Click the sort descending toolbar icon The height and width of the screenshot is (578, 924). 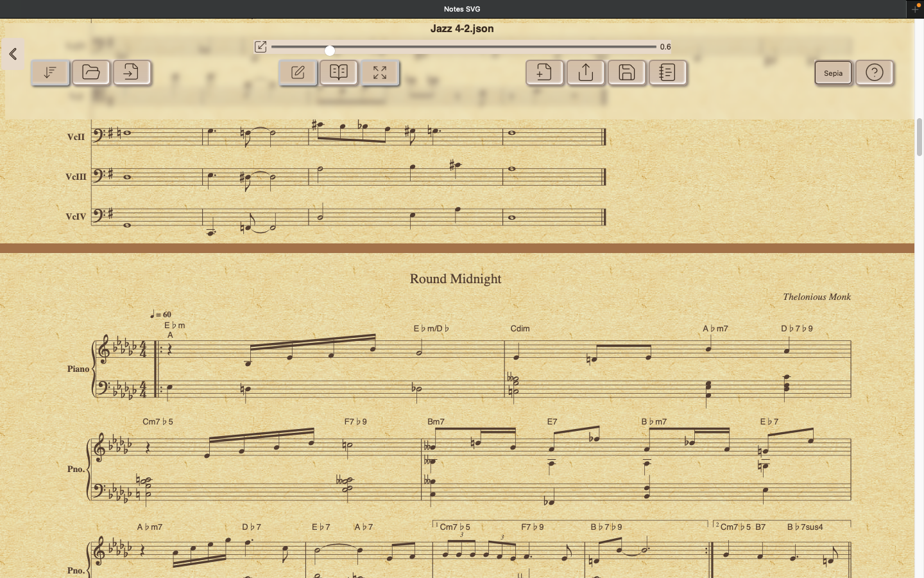pyautogui.click(x=50, y=73)
